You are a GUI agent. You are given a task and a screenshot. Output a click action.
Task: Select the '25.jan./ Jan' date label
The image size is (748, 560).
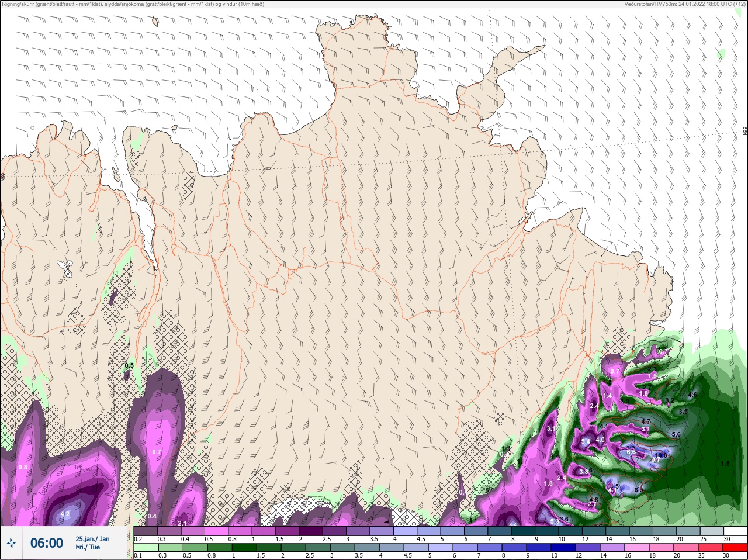click(92, 539)
